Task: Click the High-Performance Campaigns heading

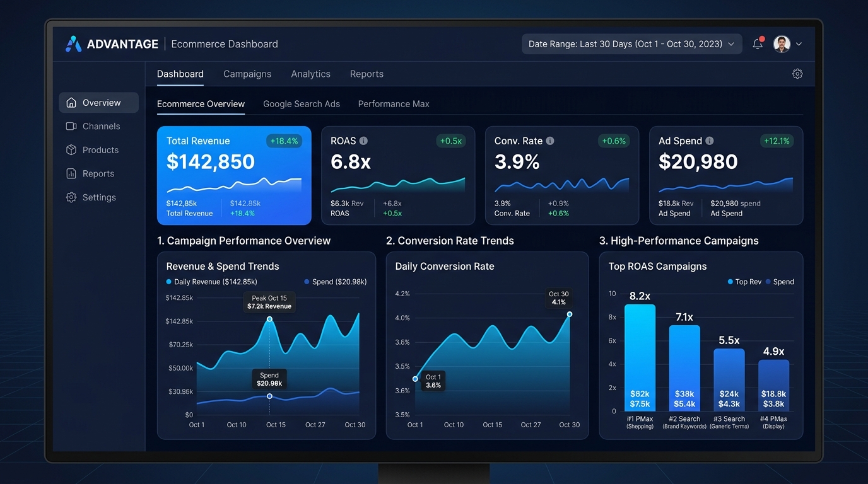Action: [x=679, y=241]
